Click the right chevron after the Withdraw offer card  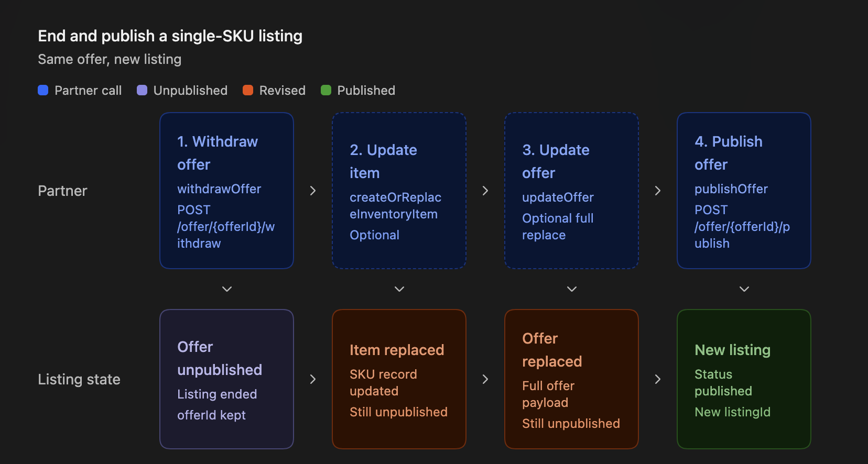coord(313,191)
